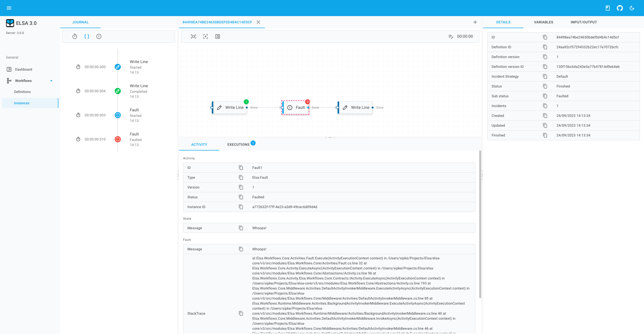This screenshot has height=334, width=644.
Task: Select the brackets filter icon in journal toolbar
Action: [x=87, y=36]
